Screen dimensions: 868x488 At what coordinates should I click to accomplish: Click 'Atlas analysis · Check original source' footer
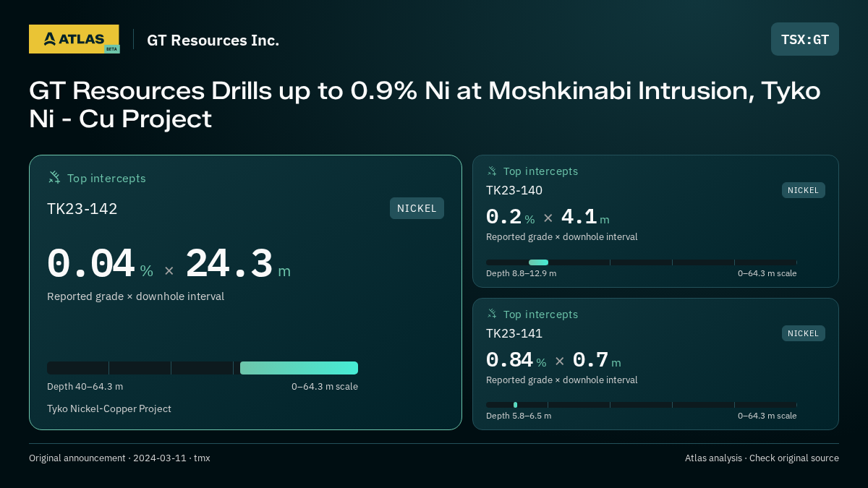click(762, 458)
